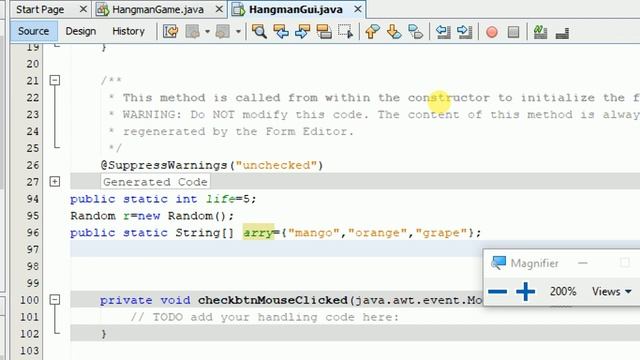Click Previous Bookmark up-arrow icon
This screenshot has width=640, height=360.
[x=372, y=31]
